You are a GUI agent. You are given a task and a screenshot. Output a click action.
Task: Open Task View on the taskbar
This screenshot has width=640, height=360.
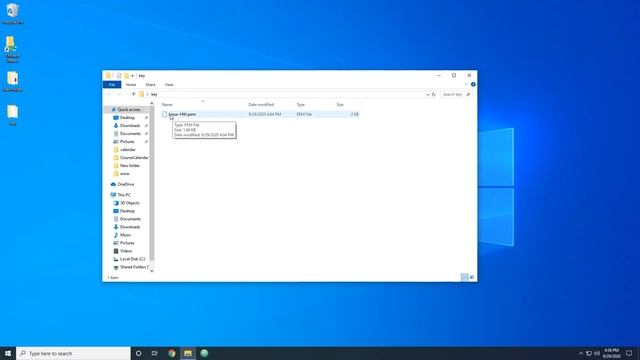point(155,353)
